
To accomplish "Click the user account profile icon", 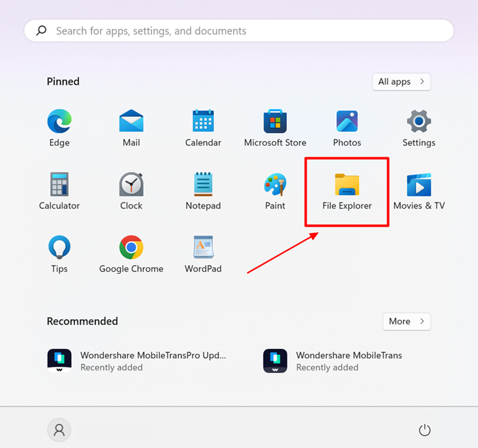I will point(59,430).
